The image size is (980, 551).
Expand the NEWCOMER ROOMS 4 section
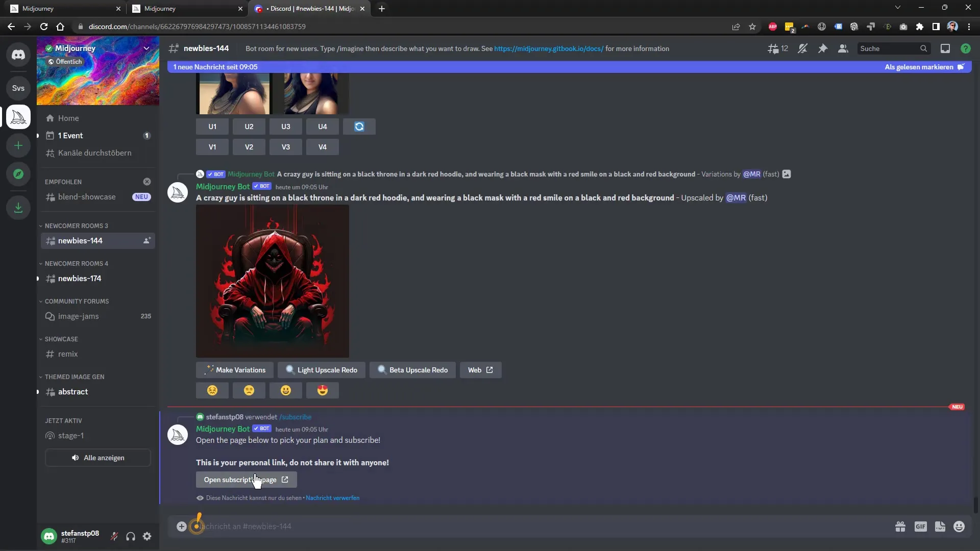(x=76, y=263)
